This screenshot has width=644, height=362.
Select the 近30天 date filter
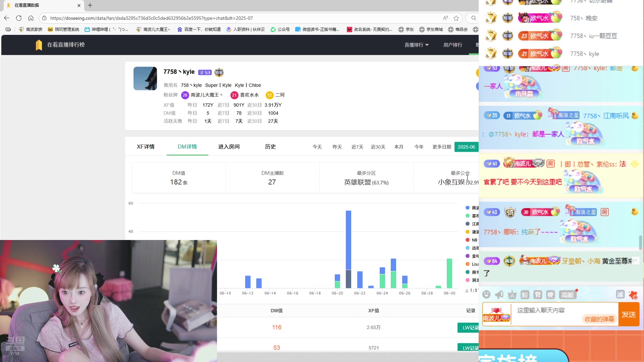pos(378,147)
